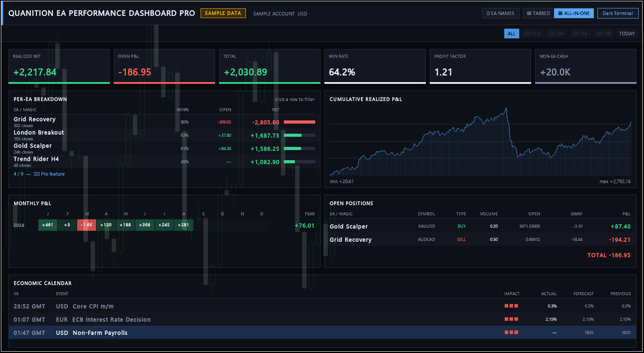Click the XAUUSD symbol cell
Viewport: 644px width, 353px height.
click(426, 226)
